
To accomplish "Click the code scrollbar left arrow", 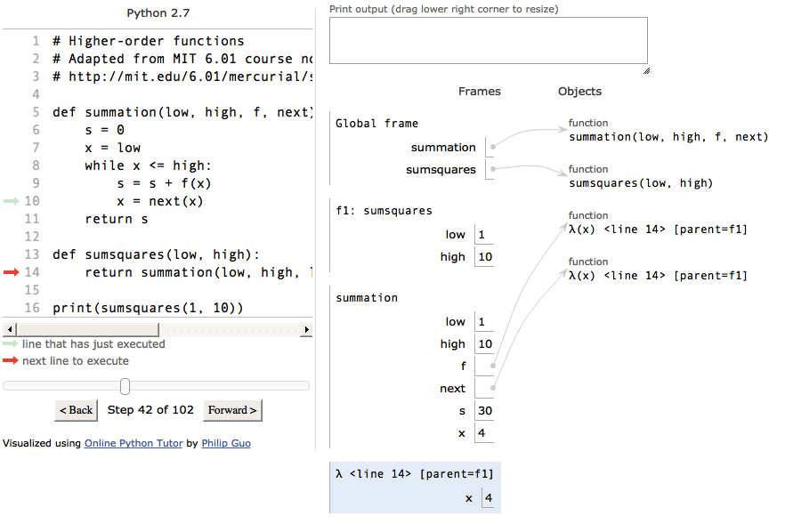I will [10, 330].
